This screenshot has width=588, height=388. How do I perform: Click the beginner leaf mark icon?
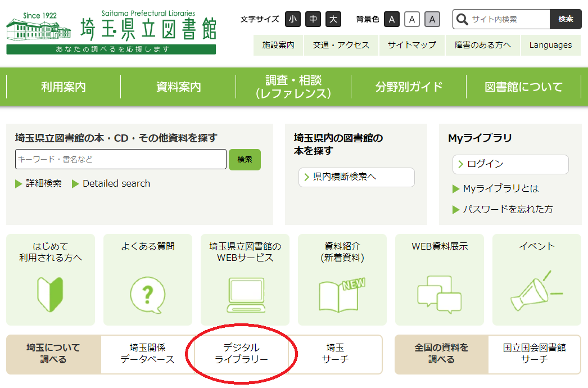point(50,295)
